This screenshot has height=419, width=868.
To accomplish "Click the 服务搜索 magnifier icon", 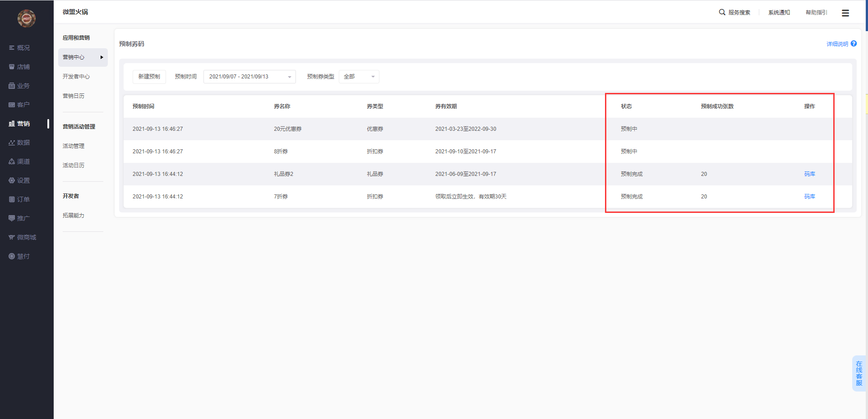I will (x=722, y=12).
